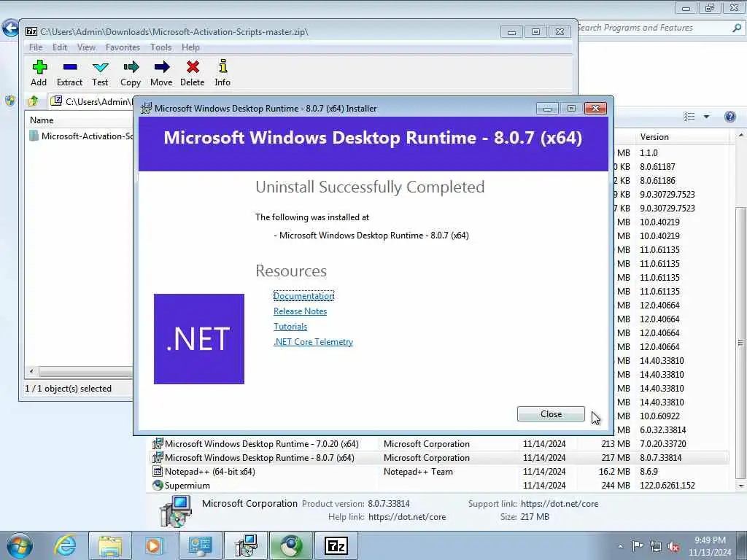Click the scroll down arrow in programs list
The height and width of the screenshot is (560, 747).
click(x=741, y=486)
